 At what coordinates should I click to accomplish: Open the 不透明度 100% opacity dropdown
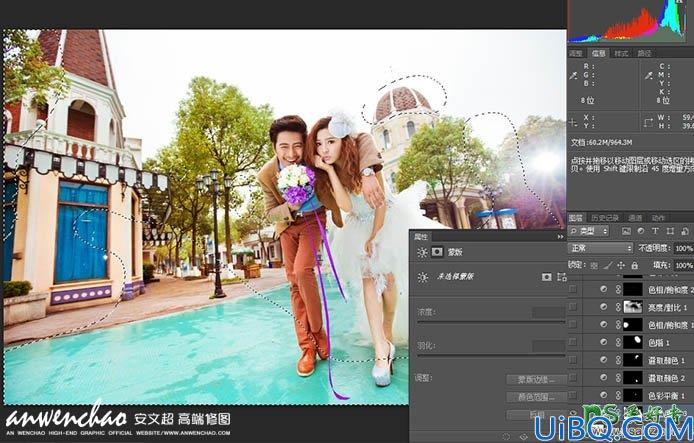tap(684, 249)
